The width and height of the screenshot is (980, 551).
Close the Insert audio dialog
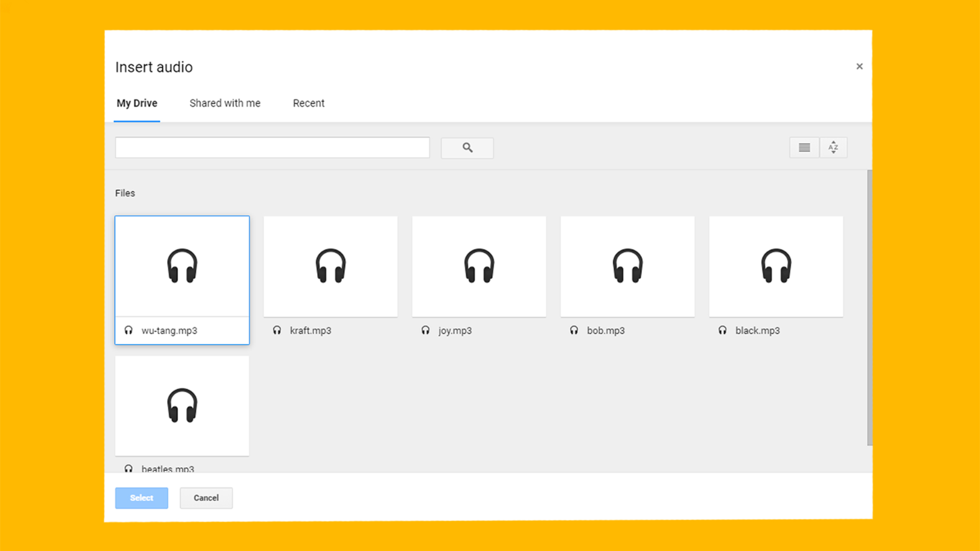860,66
